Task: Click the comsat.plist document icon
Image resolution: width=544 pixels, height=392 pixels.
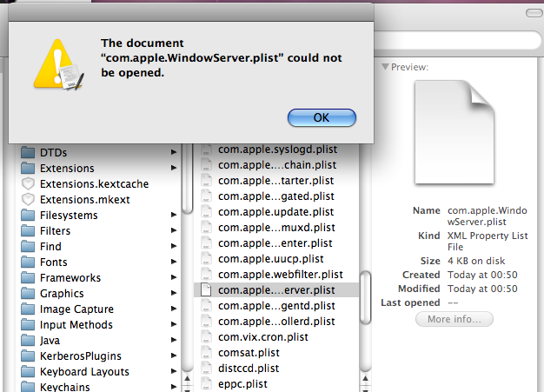Action: (207, 353)
